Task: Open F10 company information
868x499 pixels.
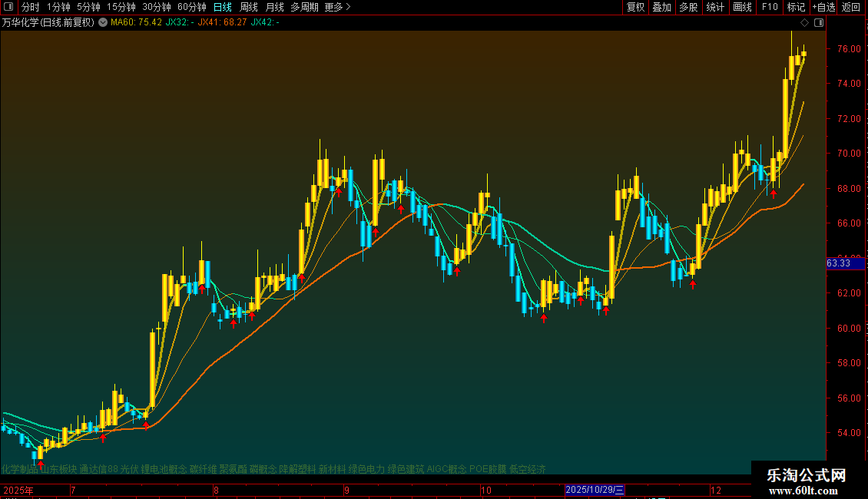Action: coord(770,7)
